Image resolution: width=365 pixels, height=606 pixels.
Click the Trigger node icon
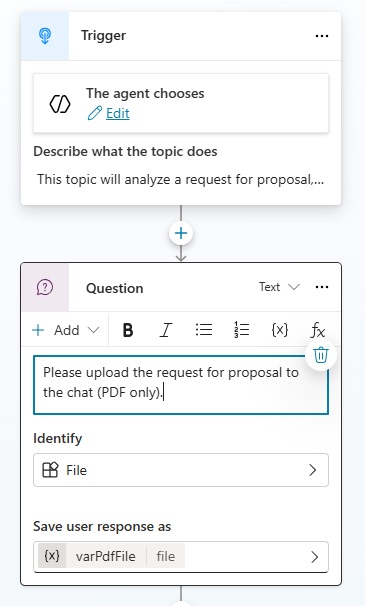[45, 36]
